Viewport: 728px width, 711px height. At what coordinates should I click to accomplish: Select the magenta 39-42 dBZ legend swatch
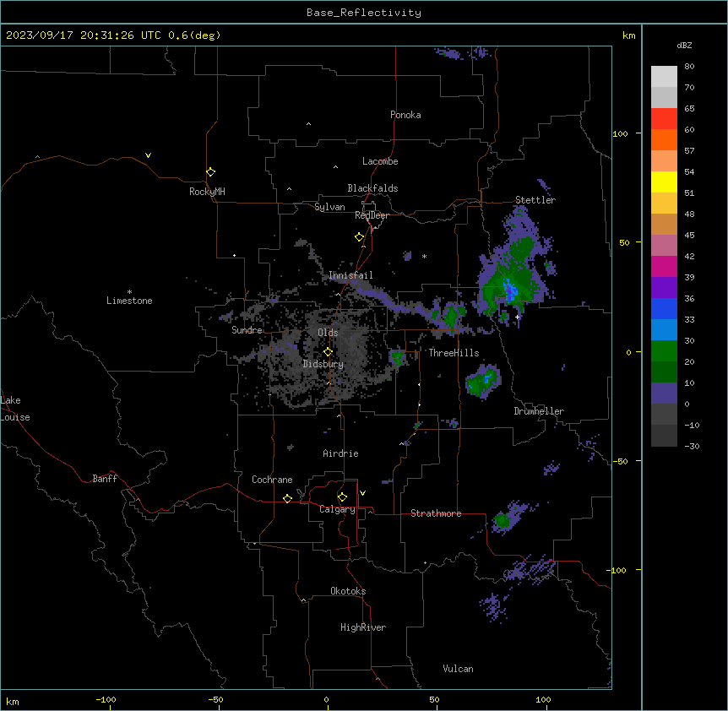664,266
